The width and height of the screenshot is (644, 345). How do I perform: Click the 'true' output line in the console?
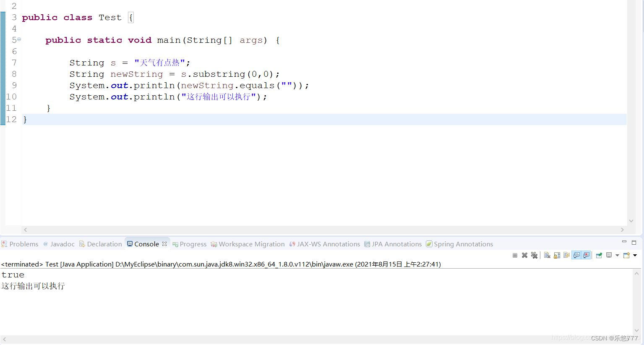tap(13, 275)
